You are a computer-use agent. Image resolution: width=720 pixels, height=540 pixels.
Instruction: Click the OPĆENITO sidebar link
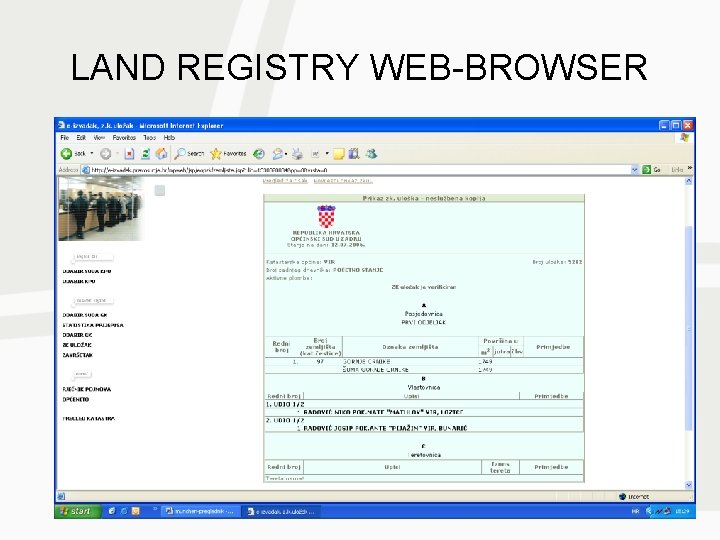(76, 399)
